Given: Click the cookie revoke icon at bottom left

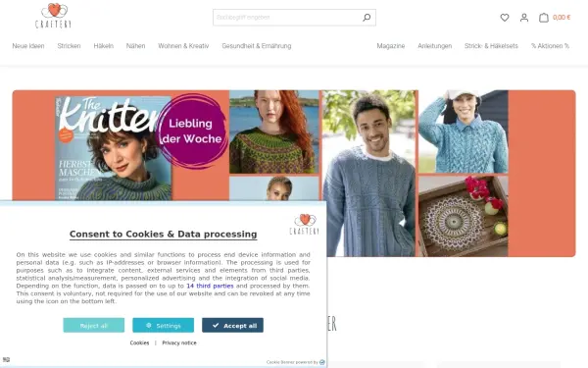Looking at the screenshot, I should pyautogui.click(x=6, y=360).
